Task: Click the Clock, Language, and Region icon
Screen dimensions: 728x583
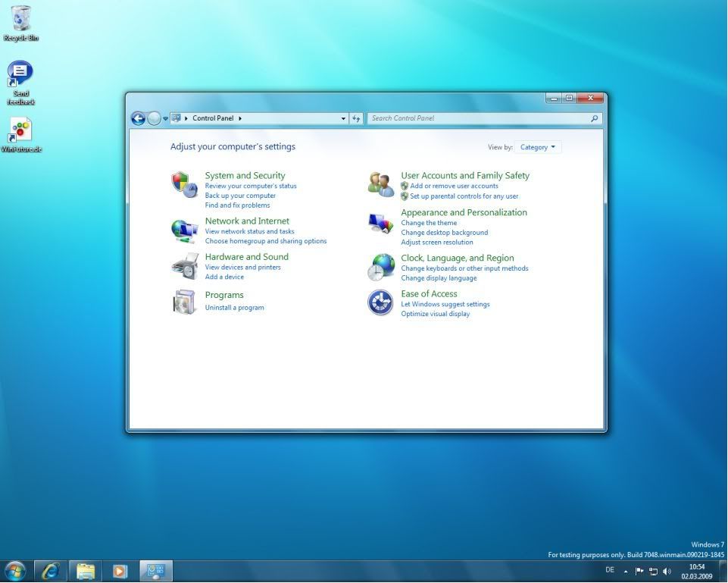Action: point(380,267)
